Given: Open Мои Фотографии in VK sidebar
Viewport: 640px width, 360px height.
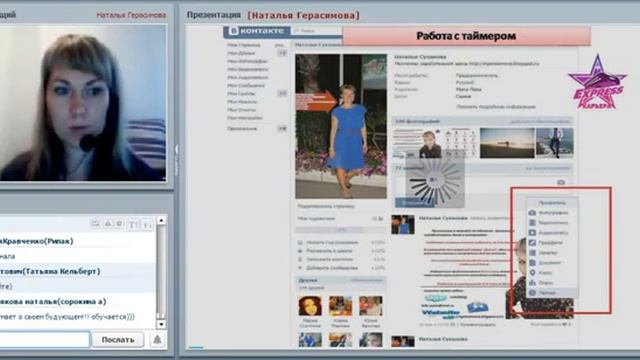Looking at the screenshot, I should tap(247, 61).
